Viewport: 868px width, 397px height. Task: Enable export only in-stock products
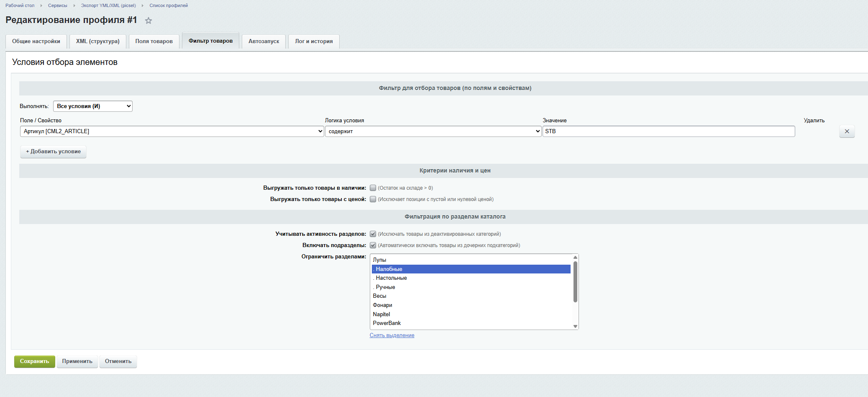coord(373,188)
